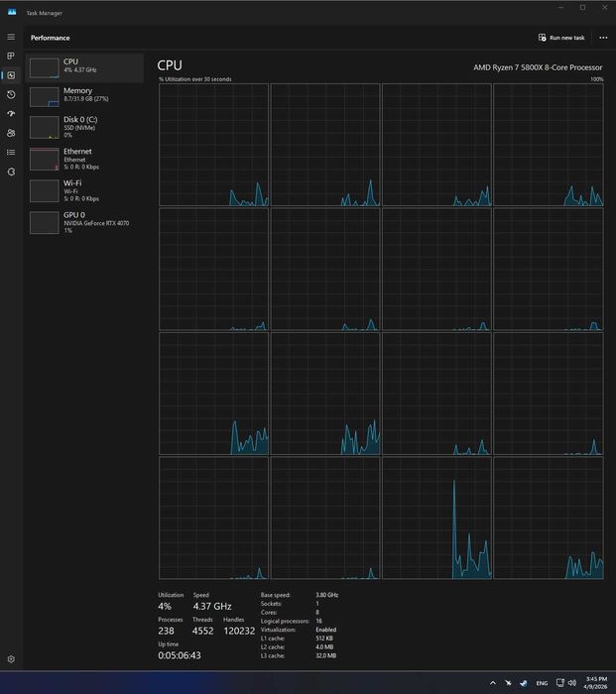Screen dimensions: 616x694
Task: Minimize the Task Manager window
Action: (561, 7)
